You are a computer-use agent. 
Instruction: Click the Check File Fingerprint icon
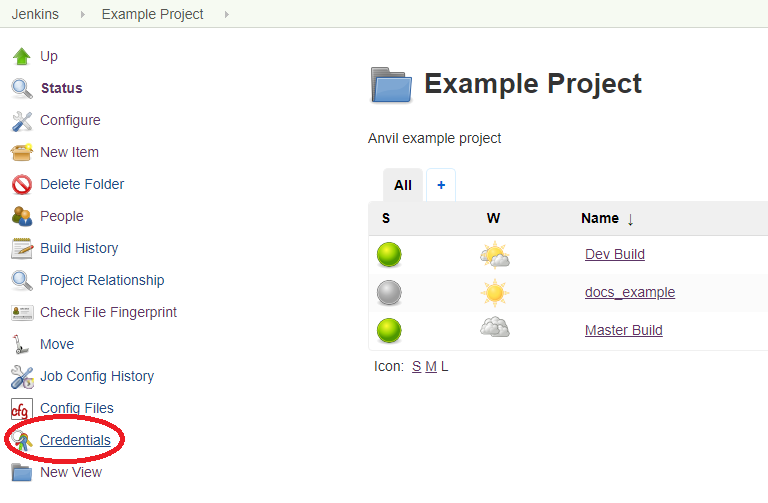22,312
